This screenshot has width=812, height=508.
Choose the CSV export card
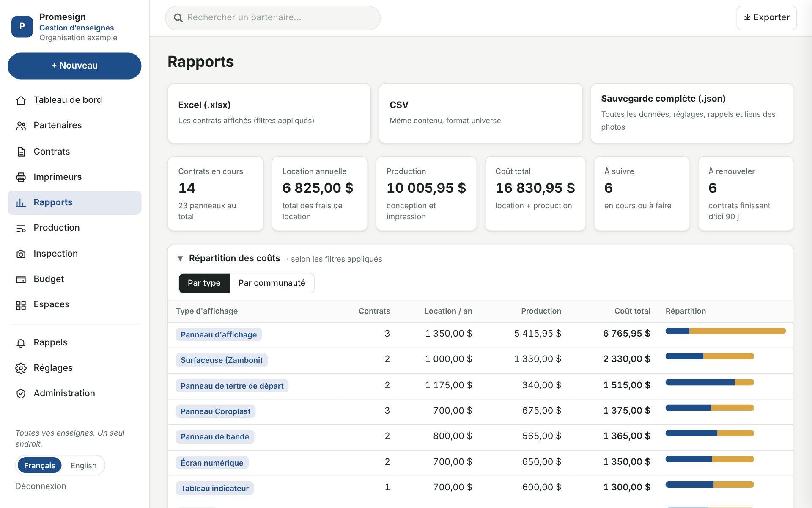481,113
